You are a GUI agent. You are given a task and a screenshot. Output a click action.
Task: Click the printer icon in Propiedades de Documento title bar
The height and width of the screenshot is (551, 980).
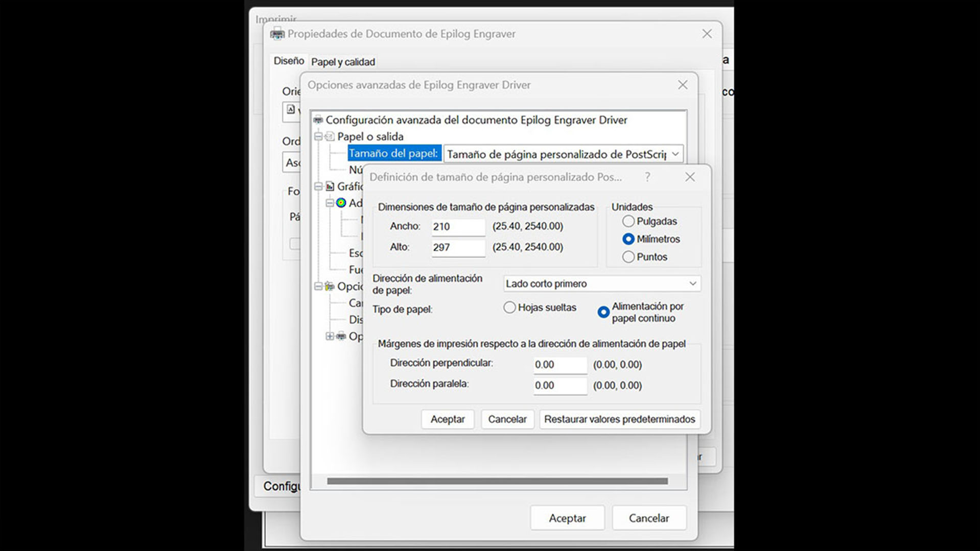click(x=277, y=34)
